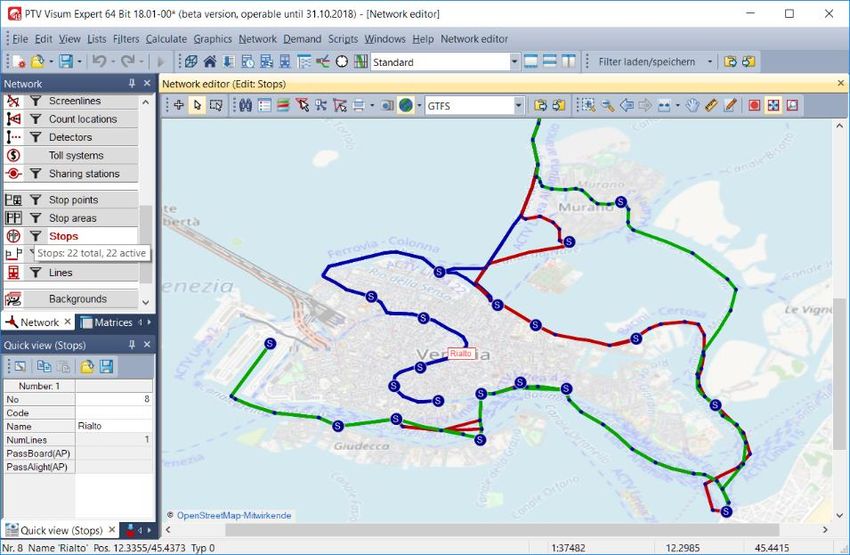Open the OpenStreetMap-Mitwirkende link
Screen dimensions: 850x555
pos(234,515)
